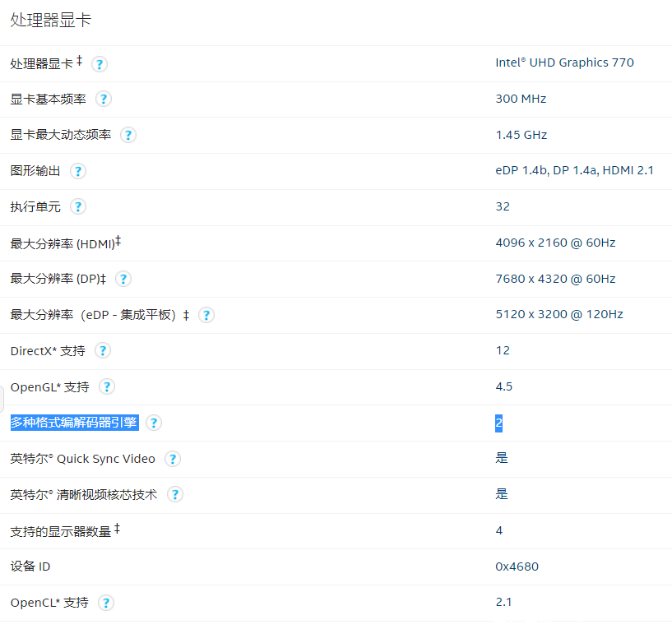Click help icon next to 最大分辨率 (DP)
This screenshot has width=672, height=629.
(123, 279)
